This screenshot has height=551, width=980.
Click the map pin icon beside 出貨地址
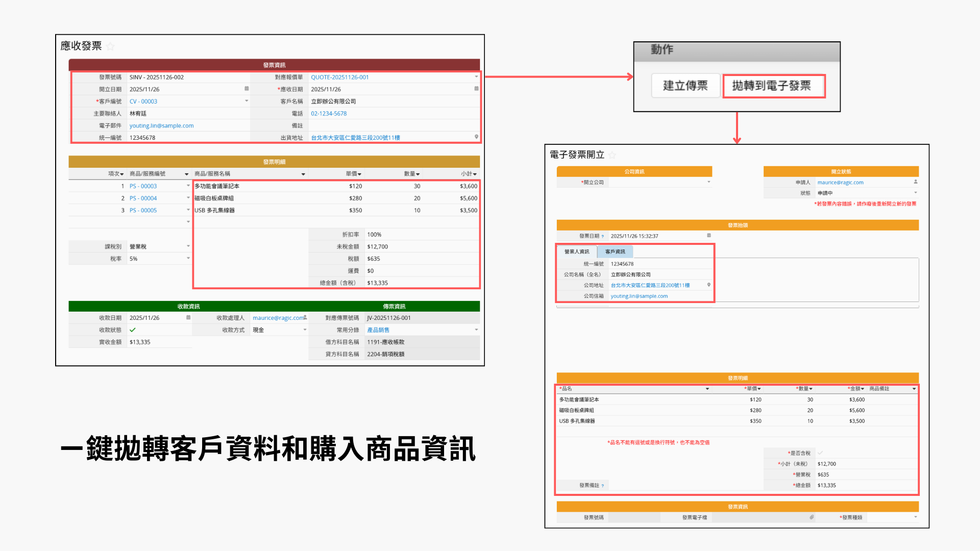pos(476,137)
